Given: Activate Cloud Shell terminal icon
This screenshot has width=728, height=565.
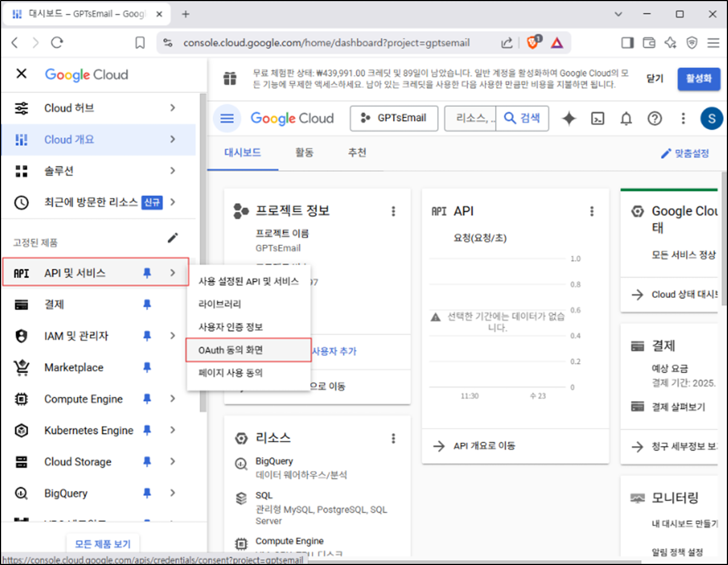Looking at the screenshot, I should click(x=598, y=118).
